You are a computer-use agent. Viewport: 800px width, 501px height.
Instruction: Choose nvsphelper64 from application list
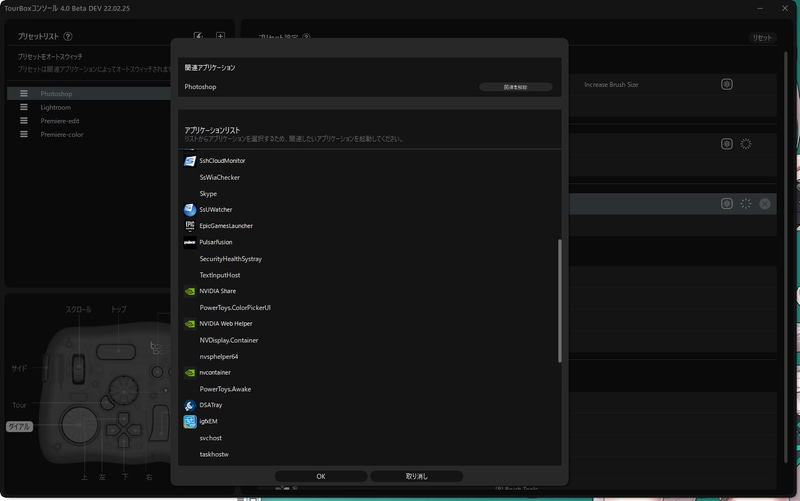(219, 357)
